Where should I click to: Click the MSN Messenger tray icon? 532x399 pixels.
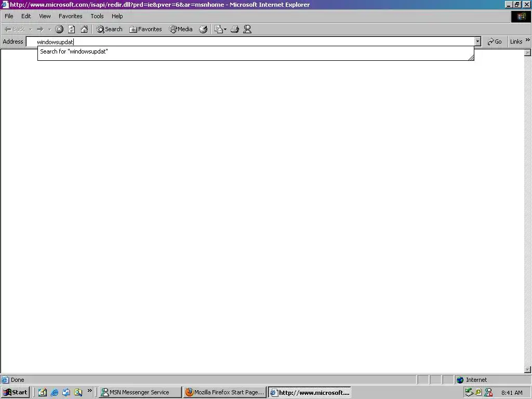(x=488, y=393)
